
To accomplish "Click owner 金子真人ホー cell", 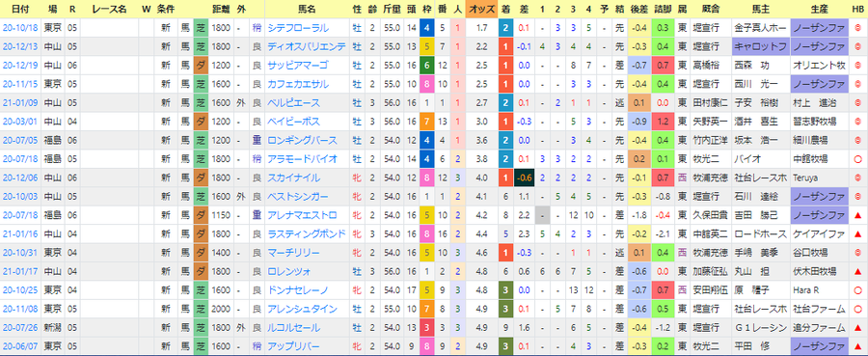I will [761, 28].
